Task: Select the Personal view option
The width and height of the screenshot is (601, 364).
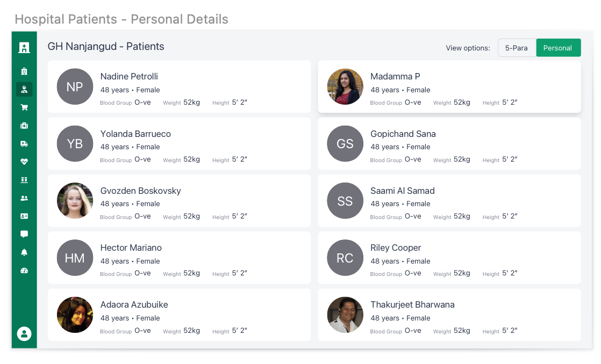Action: (558, 47)
